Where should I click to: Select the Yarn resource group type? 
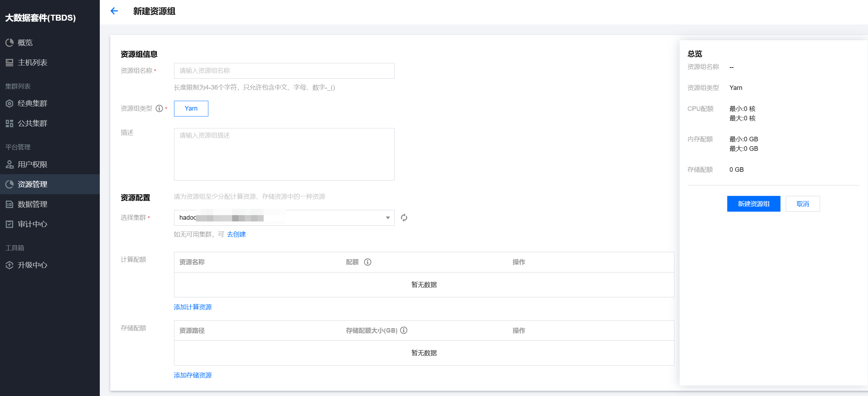(x=191, y=108)
